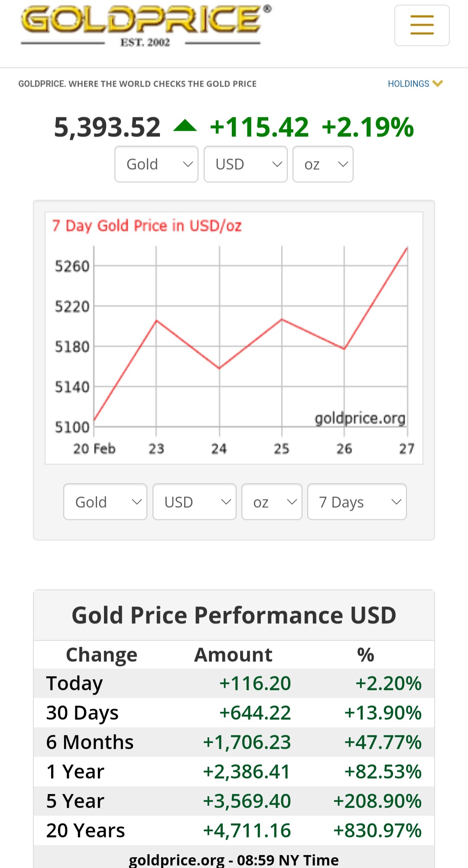Click the GoldPrice logo
The height and width of the screenshot is (868, 468).
point(146,25)
